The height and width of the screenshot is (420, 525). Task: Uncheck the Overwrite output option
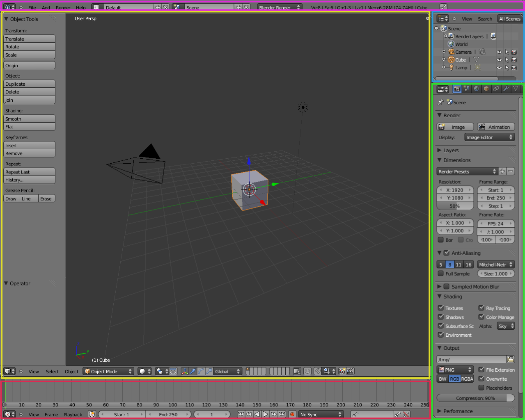(481, 379)
